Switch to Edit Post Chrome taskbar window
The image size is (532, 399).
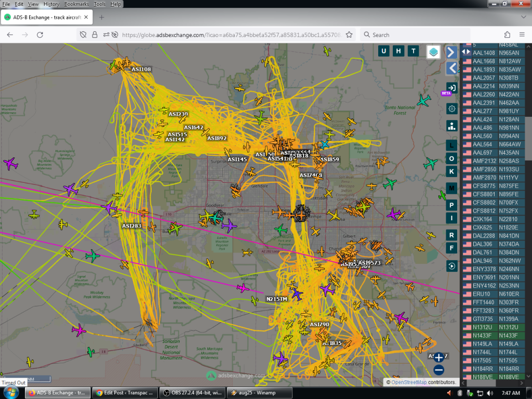coord(125,393)
